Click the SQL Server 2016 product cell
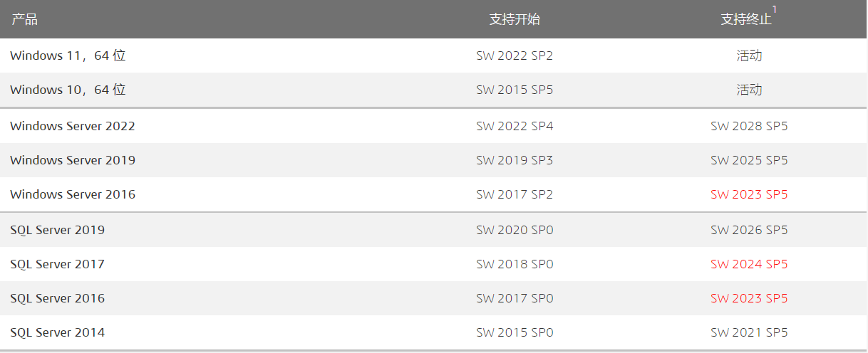Viewport: 868px width, 353px height. pos(58,298)
